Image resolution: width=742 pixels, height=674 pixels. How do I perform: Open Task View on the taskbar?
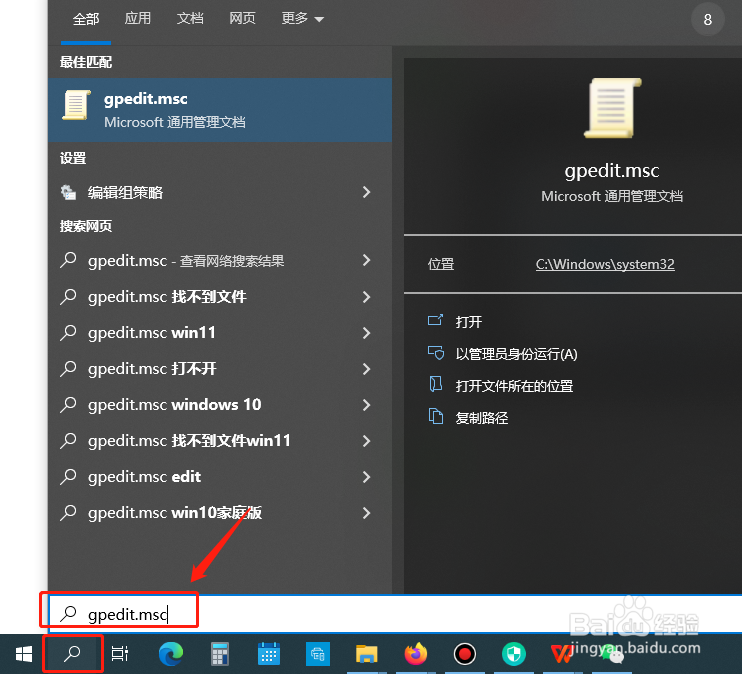(x=120, y=654)
